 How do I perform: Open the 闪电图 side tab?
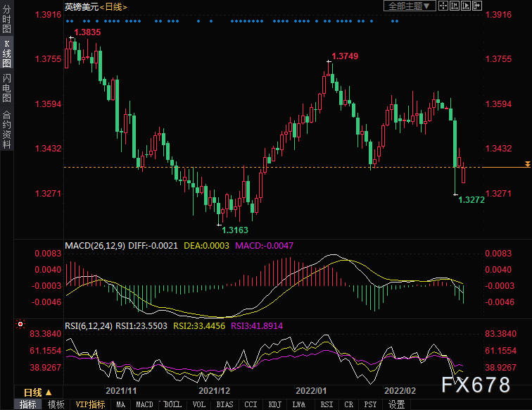[6, 89]
